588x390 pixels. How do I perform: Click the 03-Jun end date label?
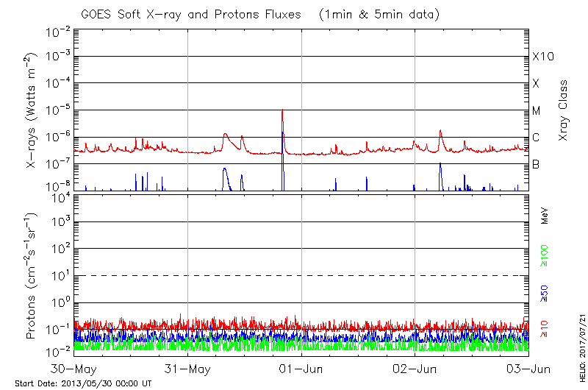tap(528, 367)
